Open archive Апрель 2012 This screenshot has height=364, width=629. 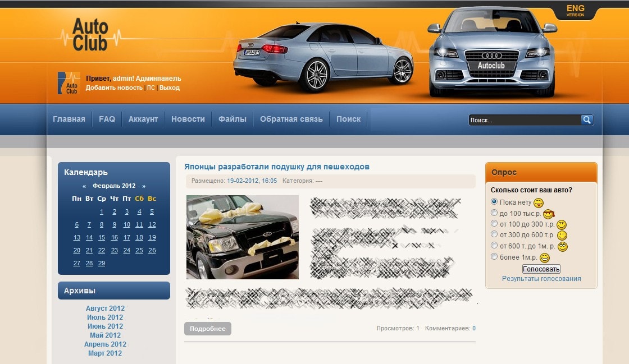coord(105,344)
